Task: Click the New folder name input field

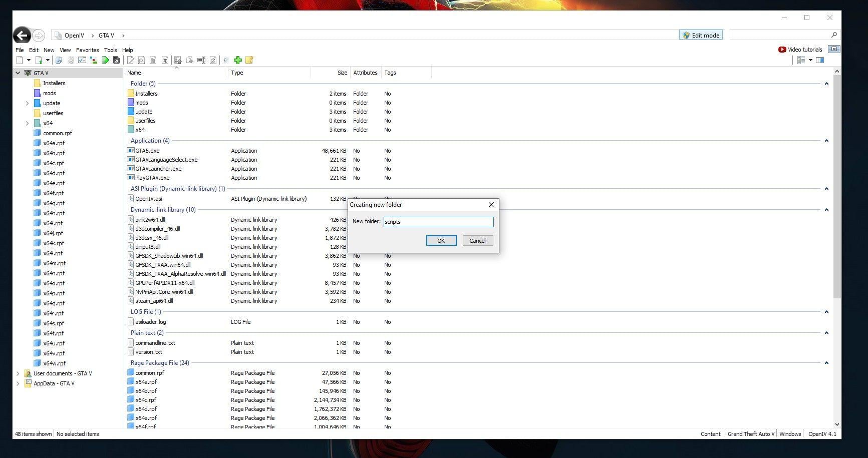Action: (x=438, y=222)
